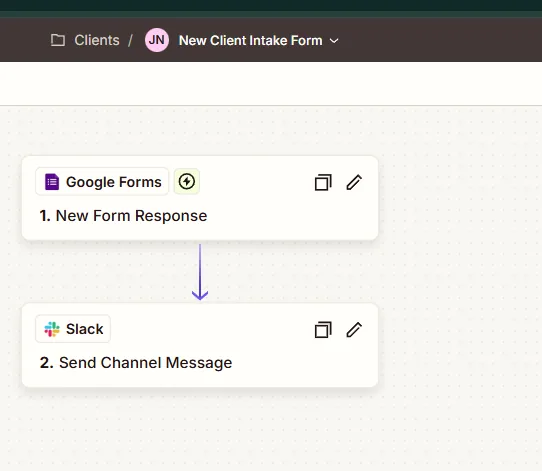Viewport: 542px width, 471px height.
Task: Click the purple Google Forms logo icon
Action: [52, 182]
